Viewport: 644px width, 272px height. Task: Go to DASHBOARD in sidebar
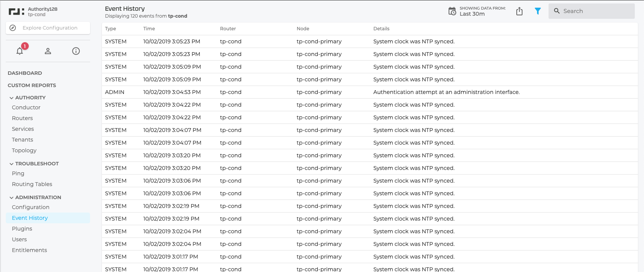pos(25,73)
